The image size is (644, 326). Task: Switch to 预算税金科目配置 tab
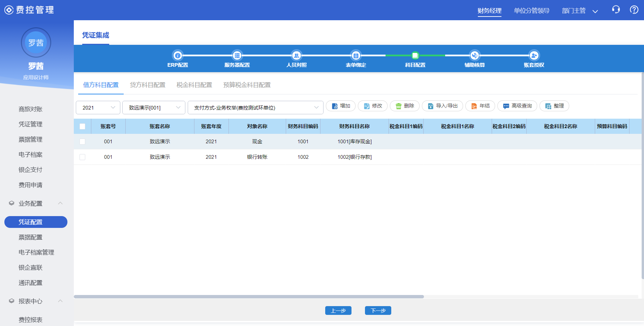pos(247,85)
